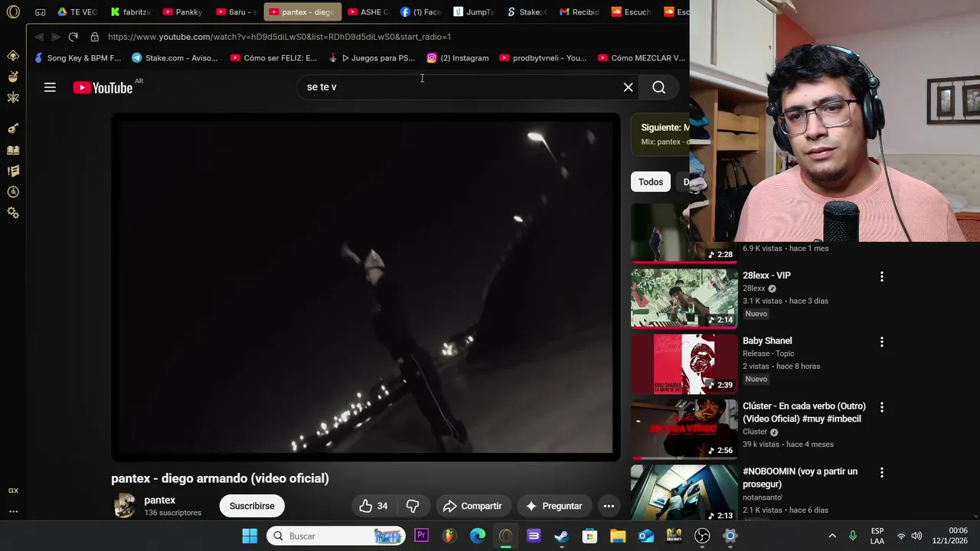Open File Explorer from the taskbar

point(618,536)
